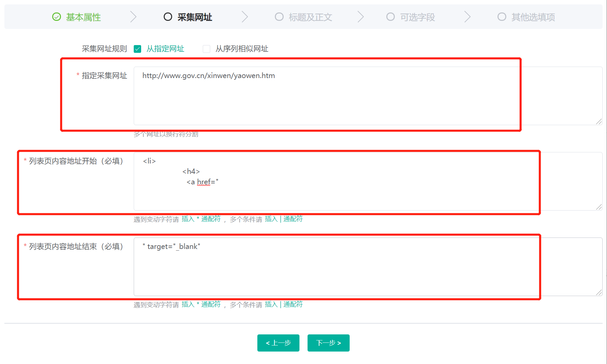
Task: Click the chevron arrow after 可选字段 step
Action: point(467,17)
